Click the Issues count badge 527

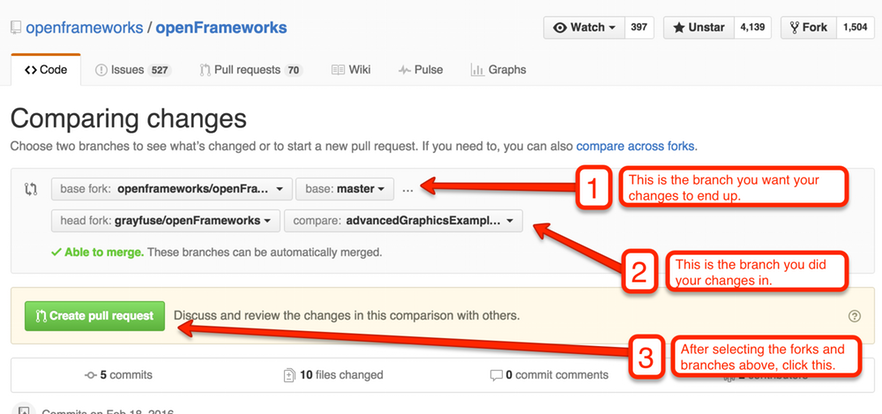coord(160,70)
